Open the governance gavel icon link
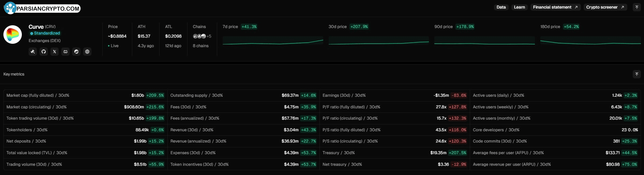Image resolution: width=644 pixels, height=175 pixels. point(33,52)
